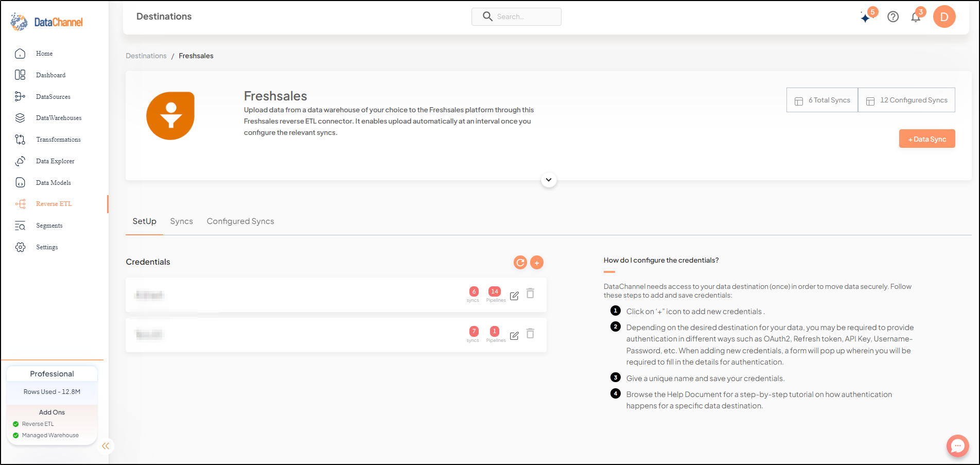Open the notifications bell icon
Screen dimensions: 980x465
(x=916, y=17)
